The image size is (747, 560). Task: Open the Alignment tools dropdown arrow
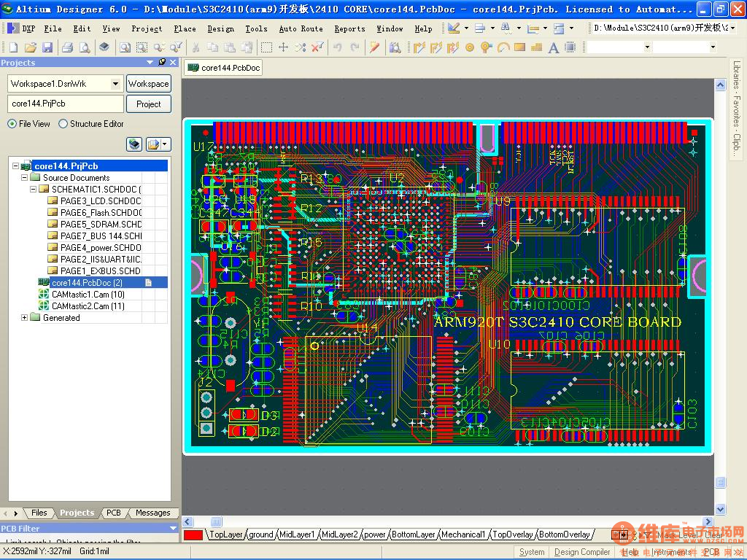pyautogui.click(x=492, y=28)
